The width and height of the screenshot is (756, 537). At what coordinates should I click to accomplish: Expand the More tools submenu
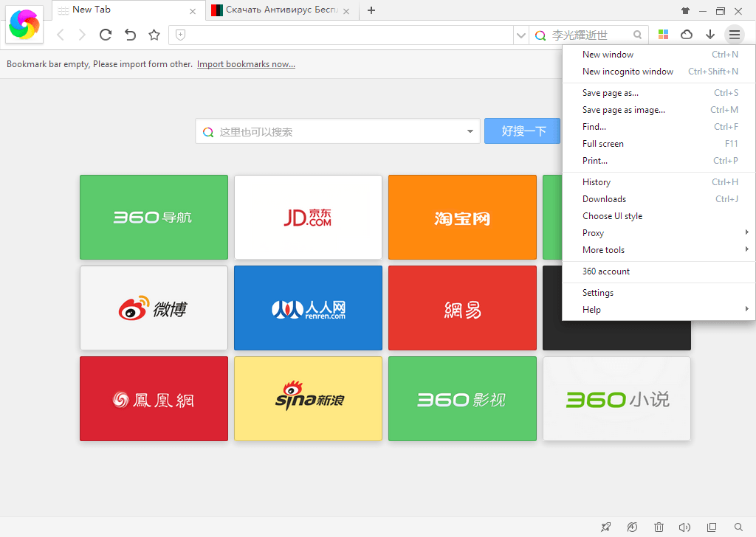pos(659,249)
